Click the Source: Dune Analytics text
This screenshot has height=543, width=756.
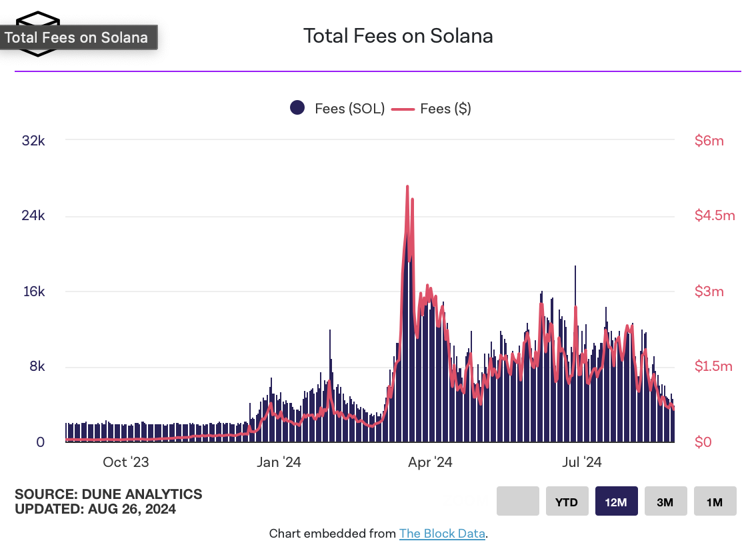tap(108, 494)
